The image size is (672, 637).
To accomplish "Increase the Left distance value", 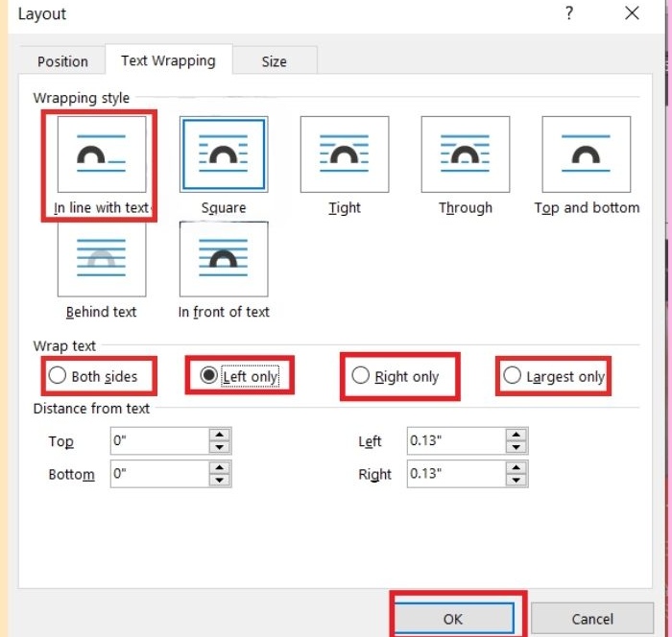I will [516, 436].
